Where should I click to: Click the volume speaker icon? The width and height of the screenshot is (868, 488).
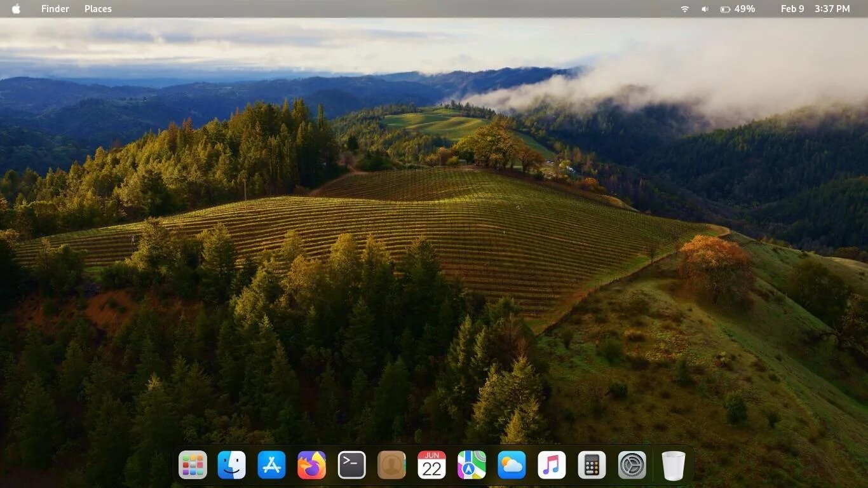705,9
